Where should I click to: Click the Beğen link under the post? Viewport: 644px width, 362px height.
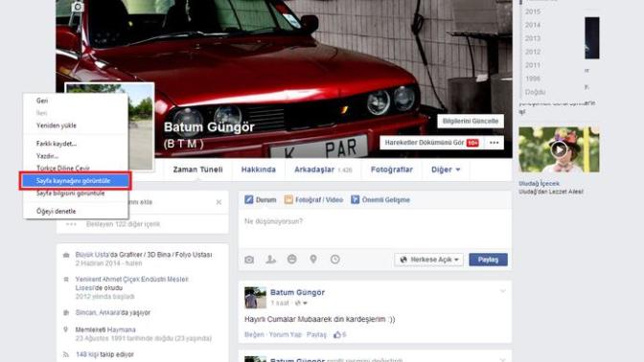tap(254, 335)
